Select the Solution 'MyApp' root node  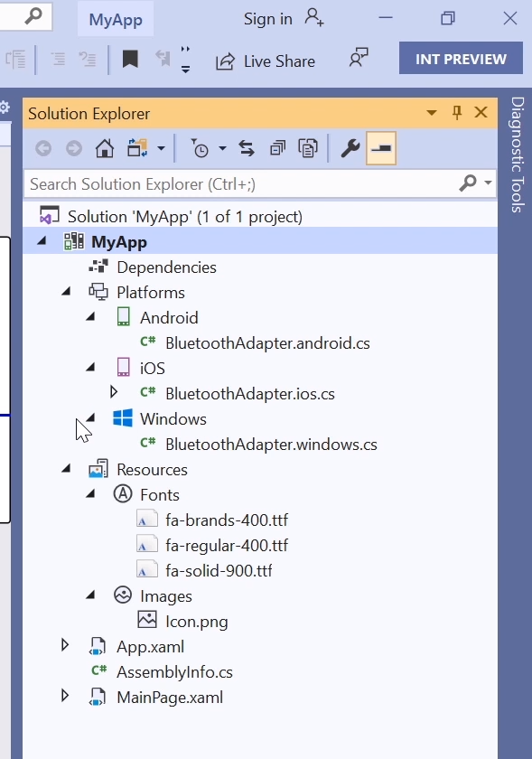(185, 217)
